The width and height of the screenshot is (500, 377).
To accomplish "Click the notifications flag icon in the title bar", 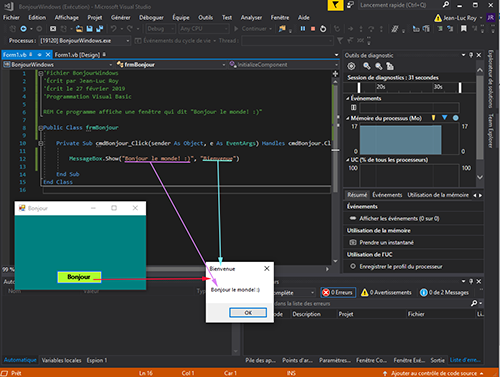I will pos(335,5).
